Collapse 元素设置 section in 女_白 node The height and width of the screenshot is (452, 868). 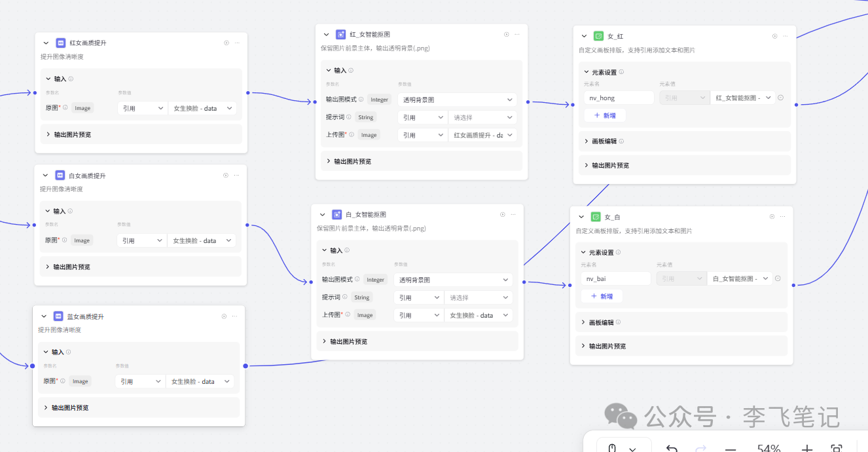point(584,252)
